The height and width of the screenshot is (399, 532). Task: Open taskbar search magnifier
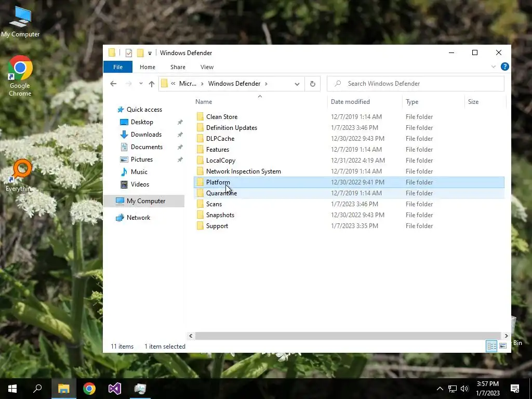tap(37, 389)
